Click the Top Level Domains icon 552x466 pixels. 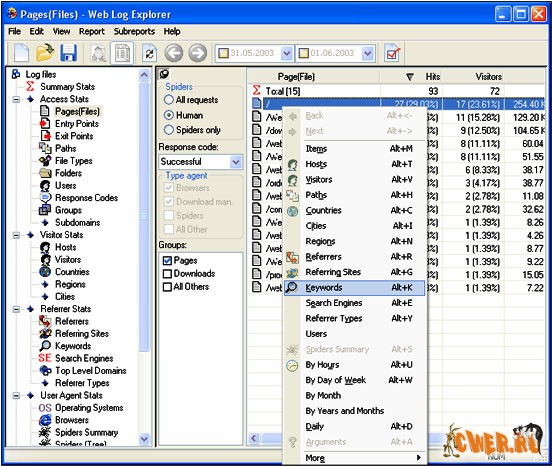tap(45, 371)
